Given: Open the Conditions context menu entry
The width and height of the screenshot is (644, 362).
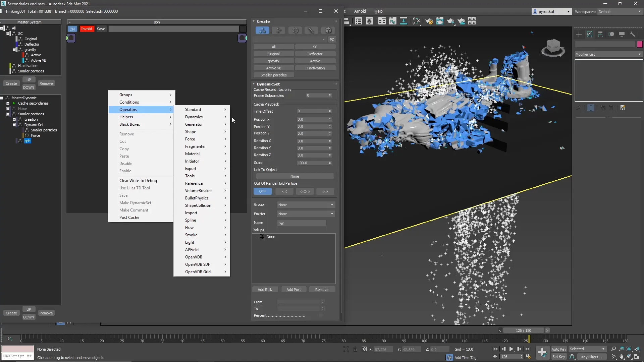Looking at the screenshot, I should [x=141, y=102].
